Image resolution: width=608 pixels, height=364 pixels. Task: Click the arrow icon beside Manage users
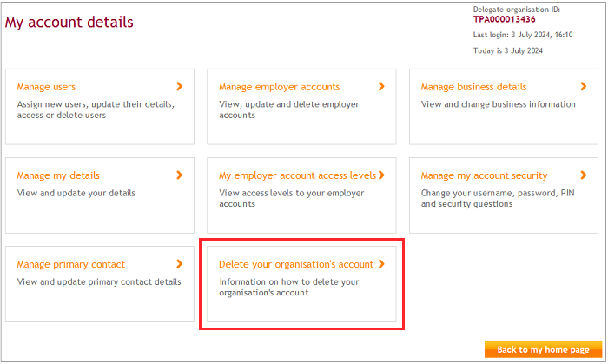click(x=180, y=86)
